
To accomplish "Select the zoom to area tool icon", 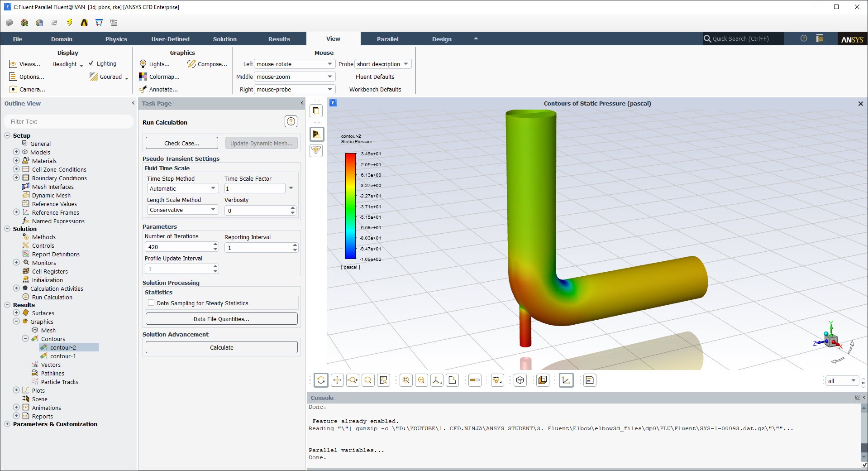I will [x=368, y=380].
